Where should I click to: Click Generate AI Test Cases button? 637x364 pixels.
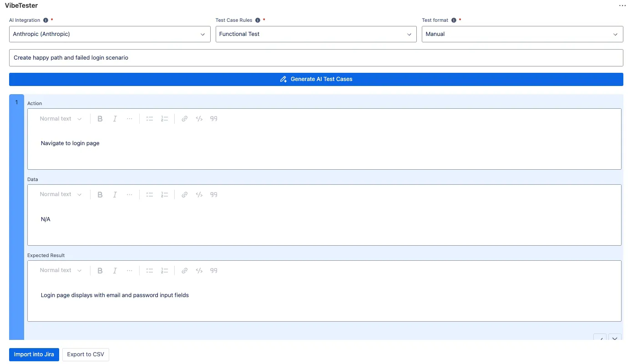[x=316, y=79]
